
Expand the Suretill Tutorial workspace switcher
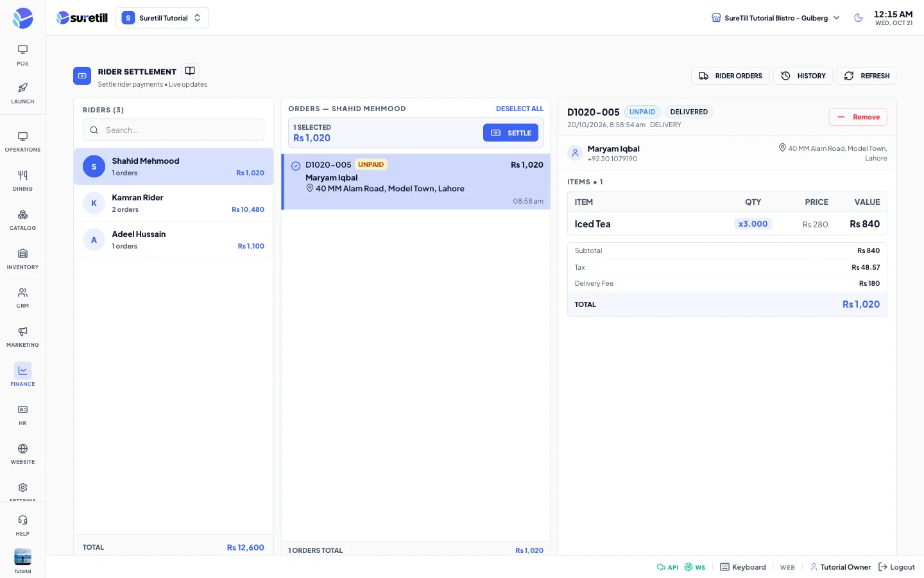pos(162,18)
